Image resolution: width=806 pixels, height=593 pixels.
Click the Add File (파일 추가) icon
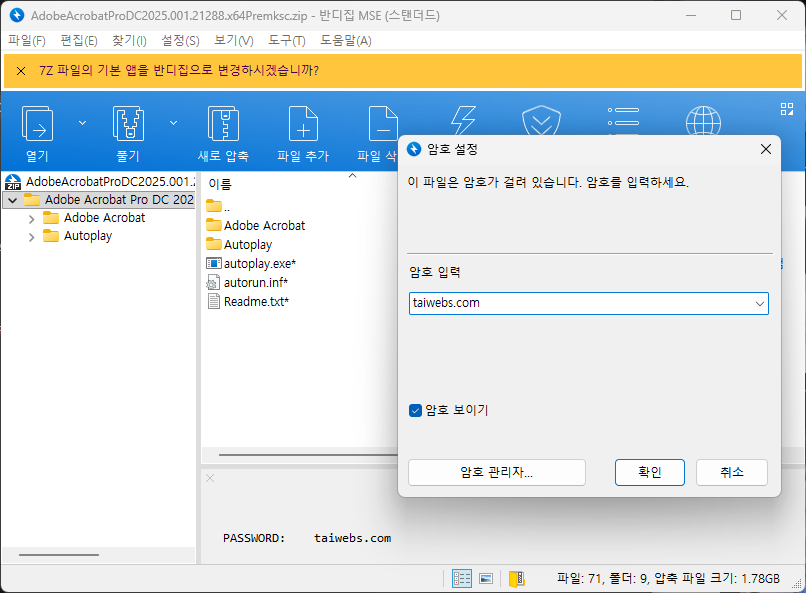click(x=303, y=123)
